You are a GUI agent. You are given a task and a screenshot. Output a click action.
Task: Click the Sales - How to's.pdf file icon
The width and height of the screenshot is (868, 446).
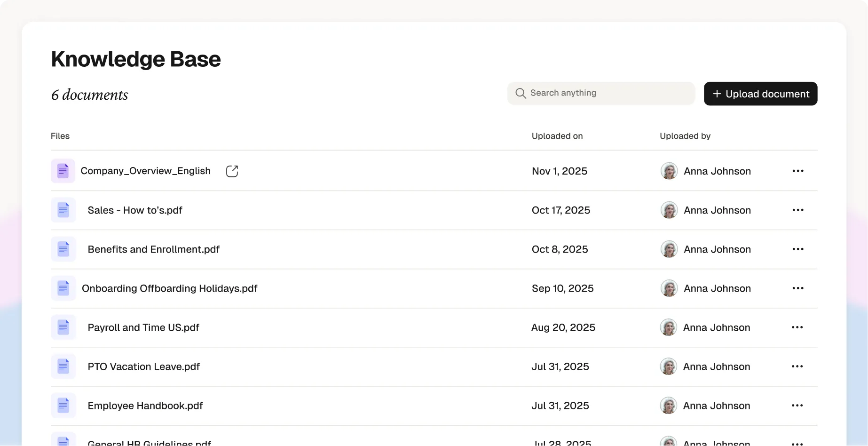pos(63,210)
